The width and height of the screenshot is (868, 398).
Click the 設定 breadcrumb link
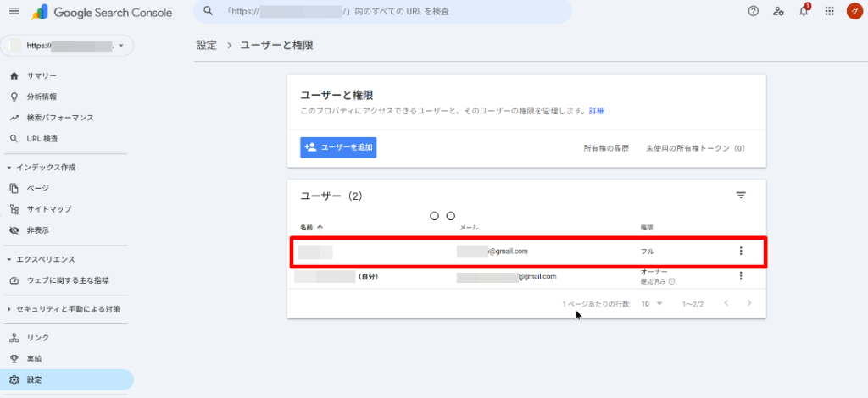tap(207, 46)
